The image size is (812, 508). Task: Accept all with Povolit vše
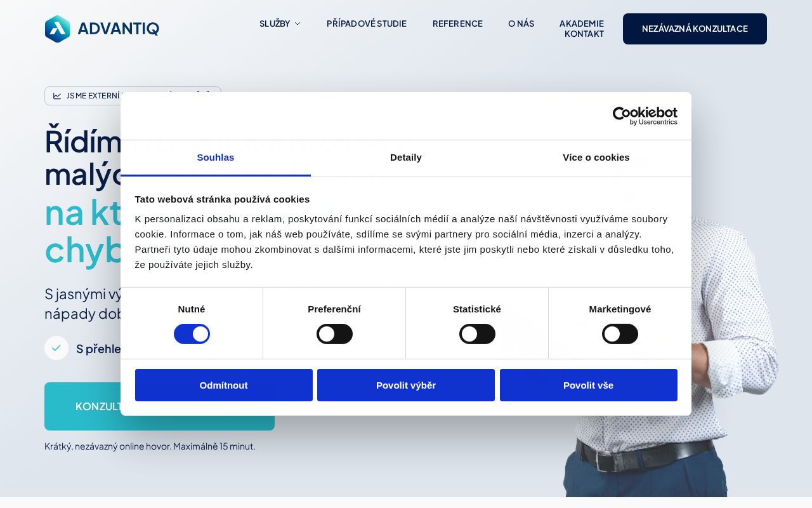pos(589,385)
